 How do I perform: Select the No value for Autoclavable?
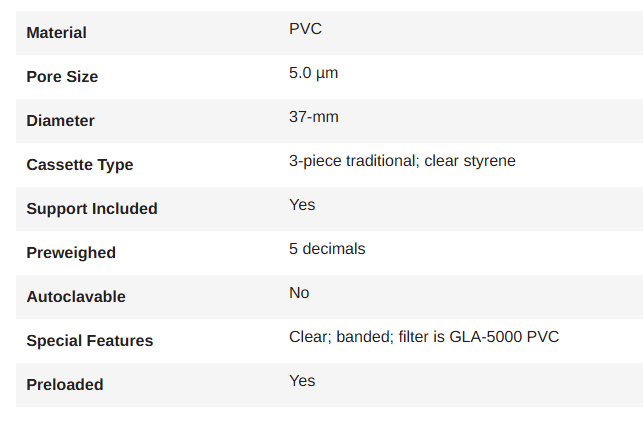pos(299,293)
